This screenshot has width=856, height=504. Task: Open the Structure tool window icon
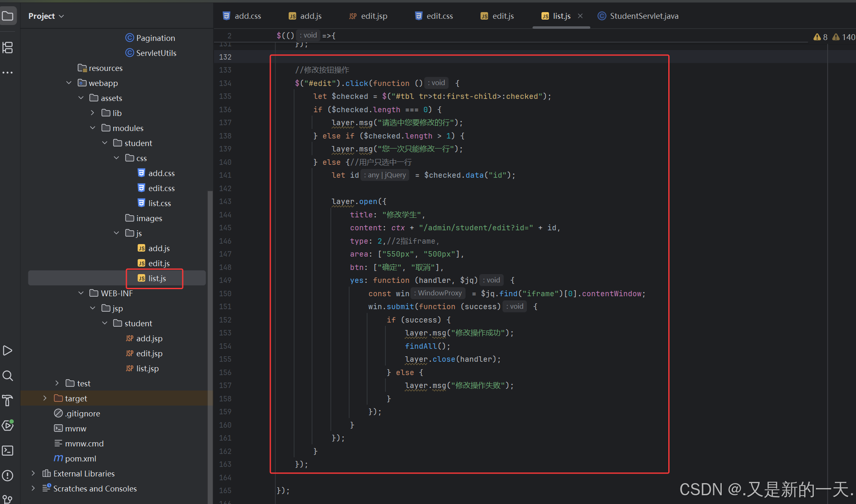[8, 48]
